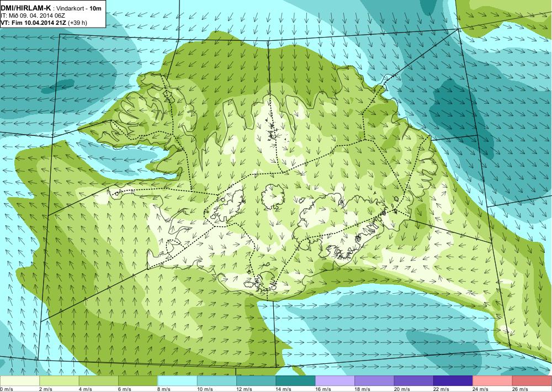Click the 14 m/s legend label

283,389
